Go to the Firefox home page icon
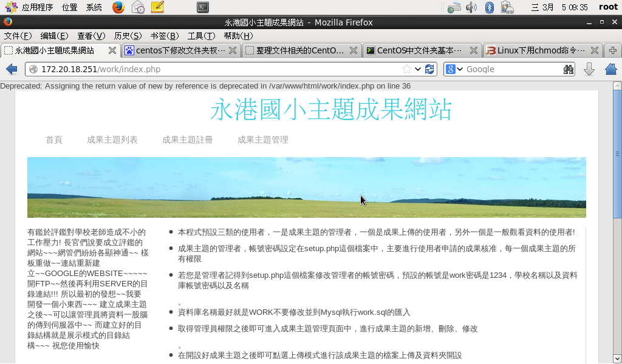 (610, 69)
